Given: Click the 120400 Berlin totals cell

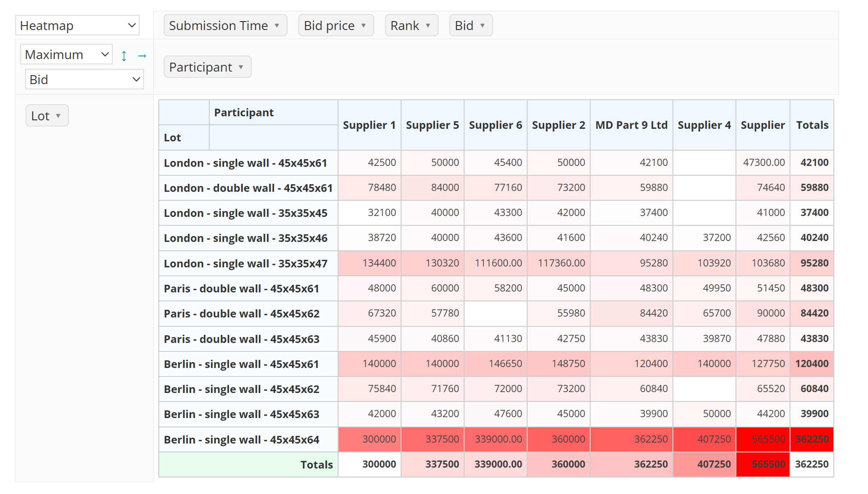Looking at the screenshot, I should [x=812, y=364].
